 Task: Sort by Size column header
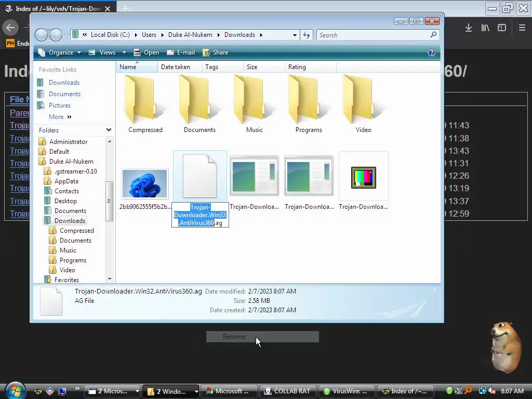(264, 67)
